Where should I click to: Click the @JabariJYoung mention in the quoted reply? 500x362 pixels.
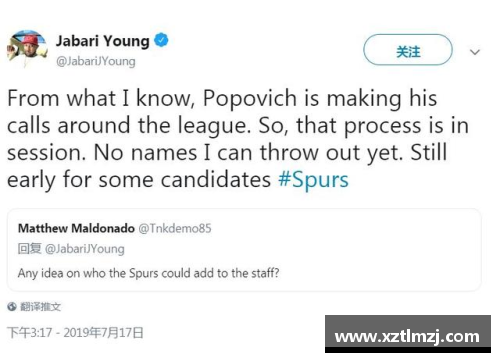[x=85, y=249]
